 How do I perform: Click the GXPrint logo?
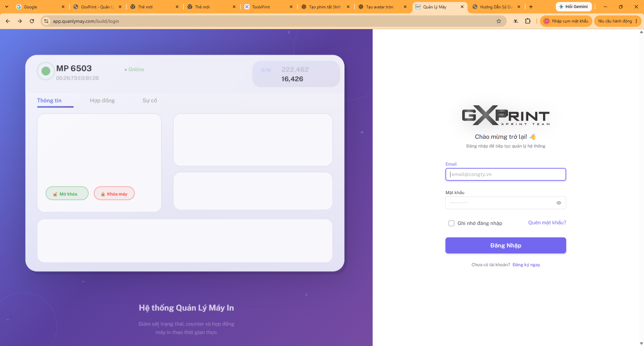click(x=505, y=115)
